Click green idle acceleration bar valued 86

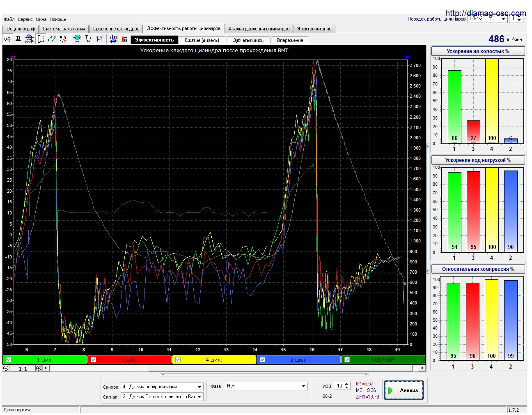(x=454, y=107)
